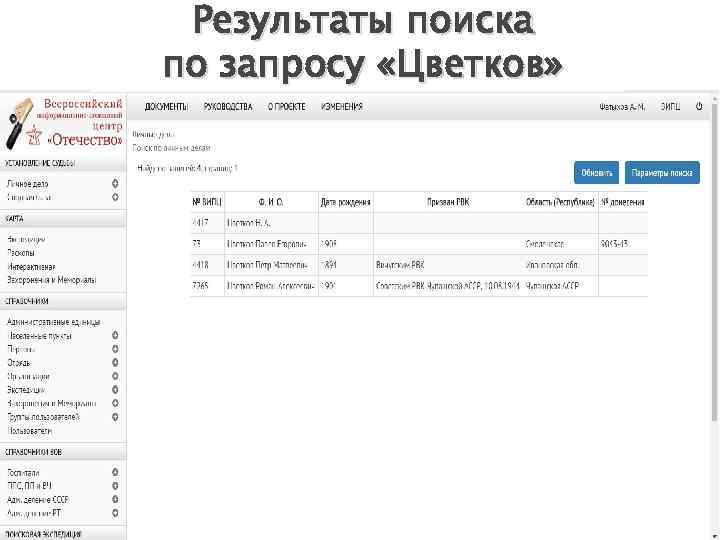Open Административные единицы reference
Image resolution: width=720 pixels, height=540 pixels.
pos(54,322)
